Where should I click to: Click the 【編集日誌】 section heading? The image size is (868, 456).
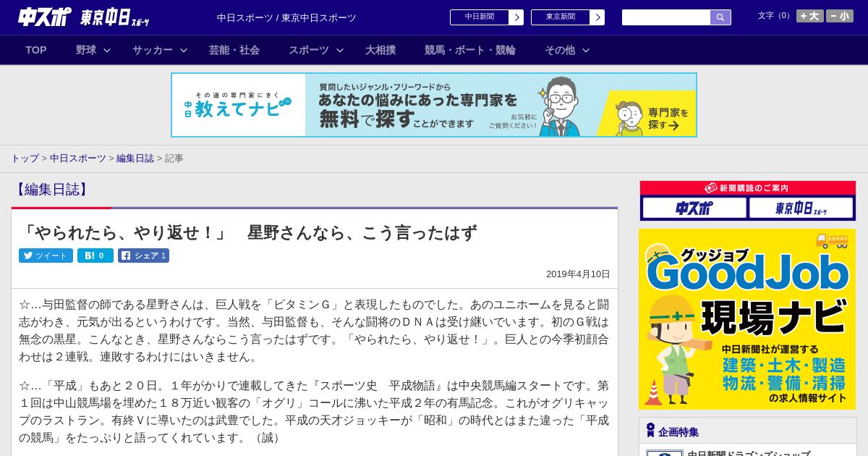[x=51, y=190]
